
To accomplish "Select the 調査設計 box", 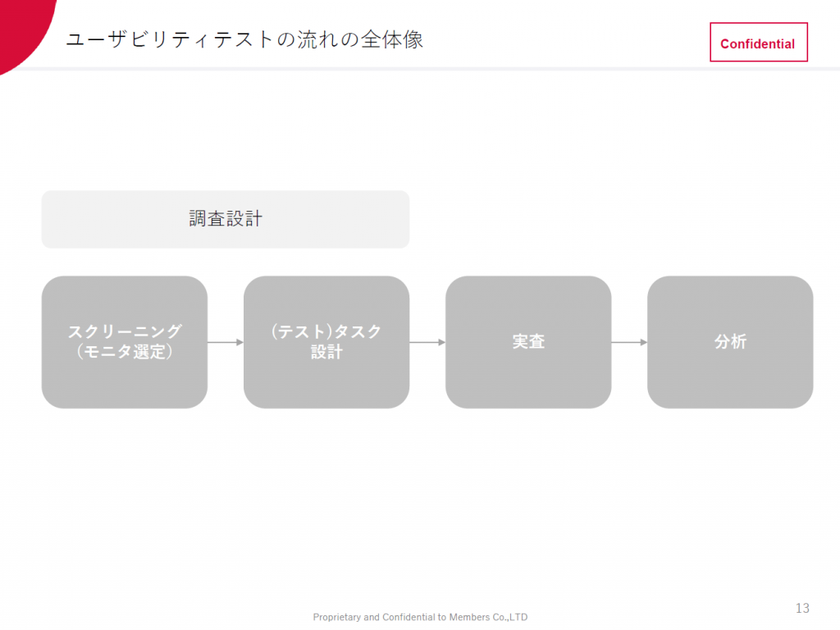I will coord(226,219).
